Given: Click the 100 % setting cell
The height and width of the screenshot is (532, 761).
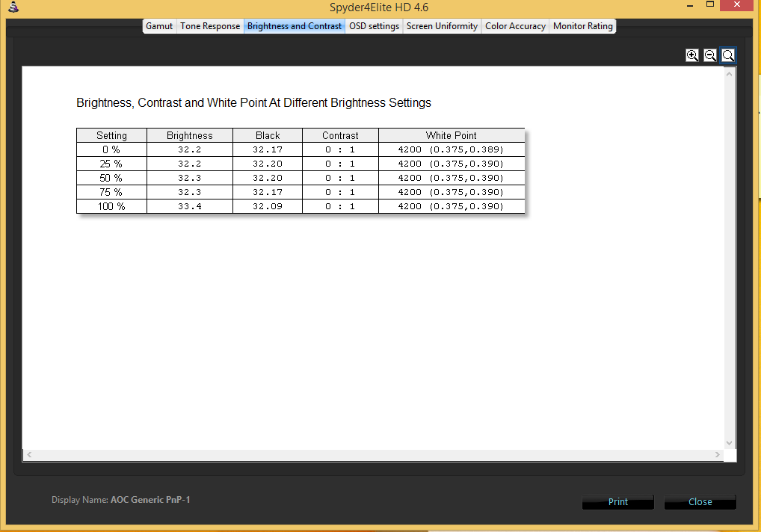Looking at the screenshot, I should 111,206.
